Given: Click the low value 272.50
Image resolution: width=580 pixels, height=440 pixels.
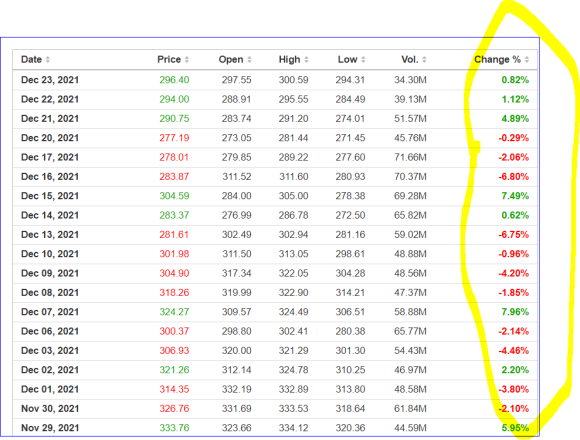Looking at the screenshot, I should click(x=350, y=215).
